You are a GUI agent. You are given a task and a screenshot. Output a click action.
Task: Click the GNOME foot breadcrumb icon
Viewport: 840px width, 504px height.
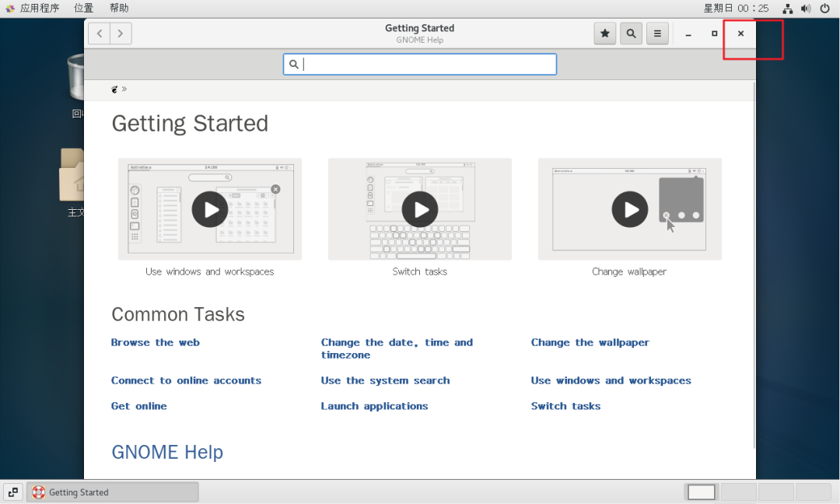[114, 89]
